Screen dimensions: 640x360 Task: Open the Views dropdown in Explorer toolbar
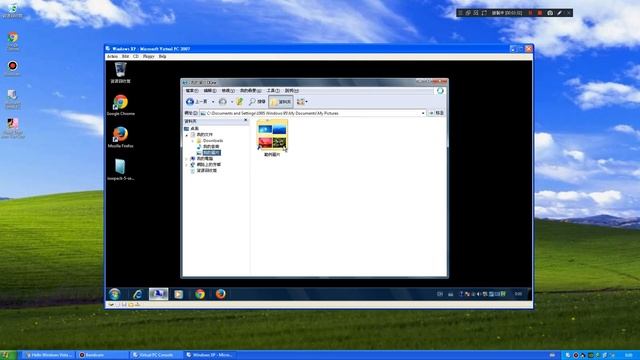coord(302,102)
